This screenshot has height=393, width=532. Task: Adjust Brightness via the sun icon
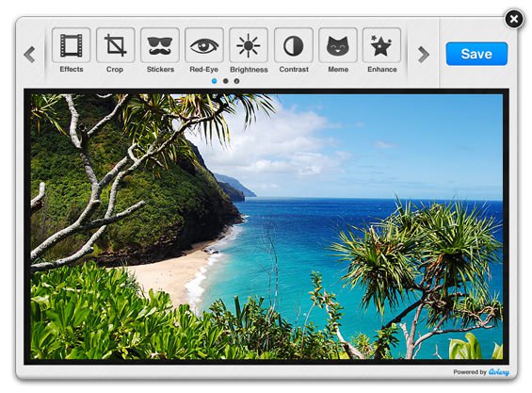click(x=249, y=45)
